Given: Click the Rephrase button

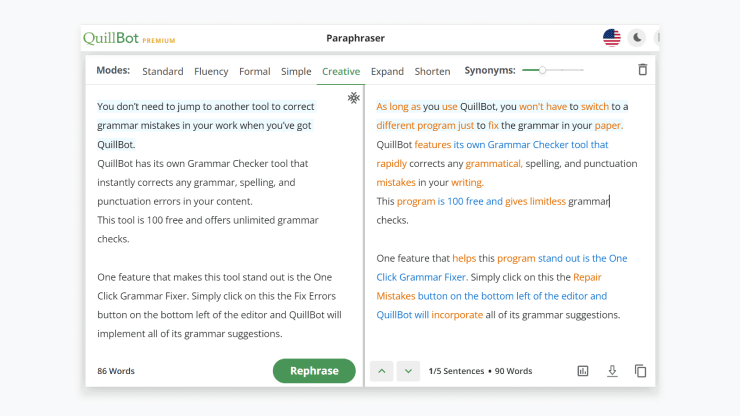Looking at the screenshot, I should tap(314, 371).
